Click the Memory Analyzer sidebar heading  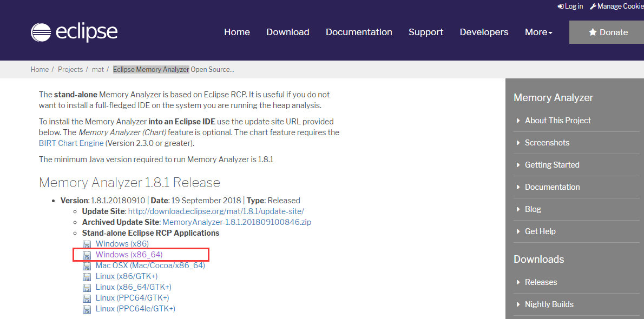[x=553, y=98]
